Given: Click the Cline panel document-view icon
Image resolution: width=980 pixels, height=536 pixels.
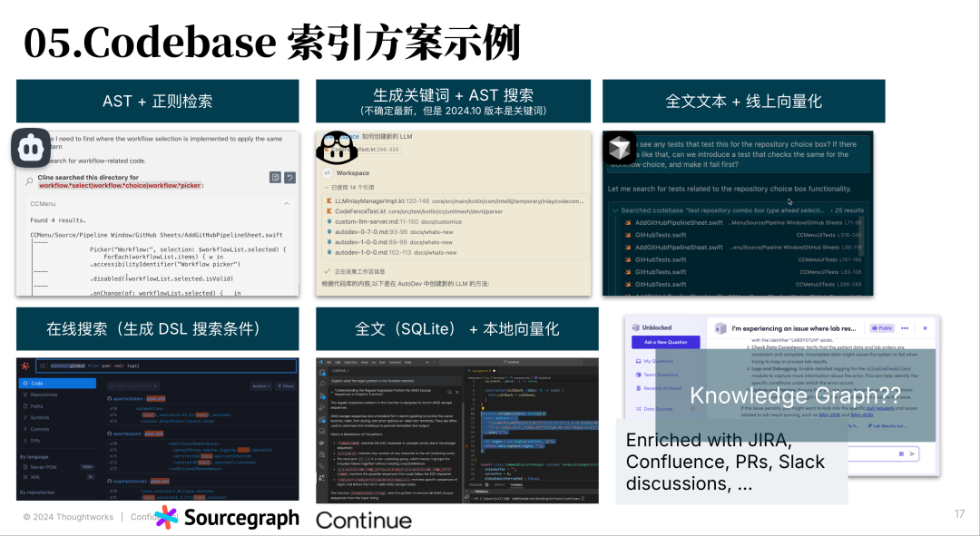Looking at the screenshot, I should click(x=275, y=178).
